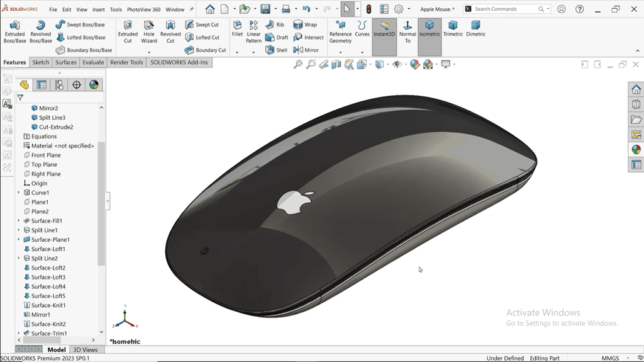Screen dimensions: 644x362
Task: Switch to the Evaluate tab
Action: (x=93, y=62)
